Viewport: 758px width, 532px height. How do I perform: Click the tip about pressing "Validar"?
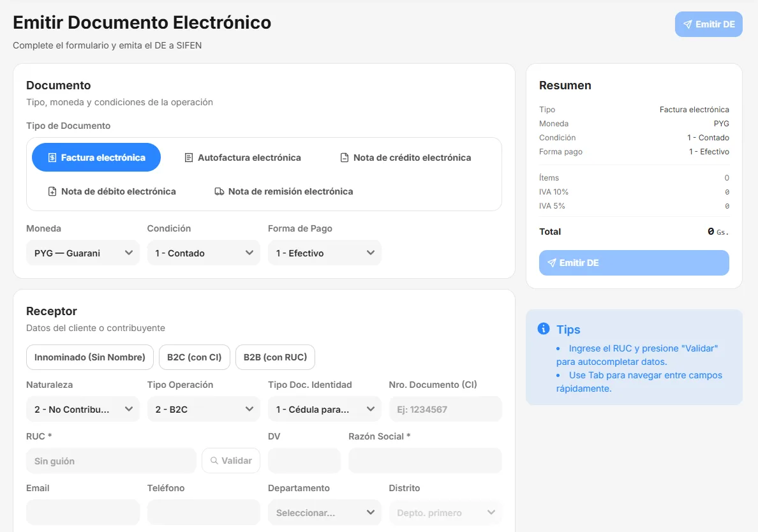(637, 355)
